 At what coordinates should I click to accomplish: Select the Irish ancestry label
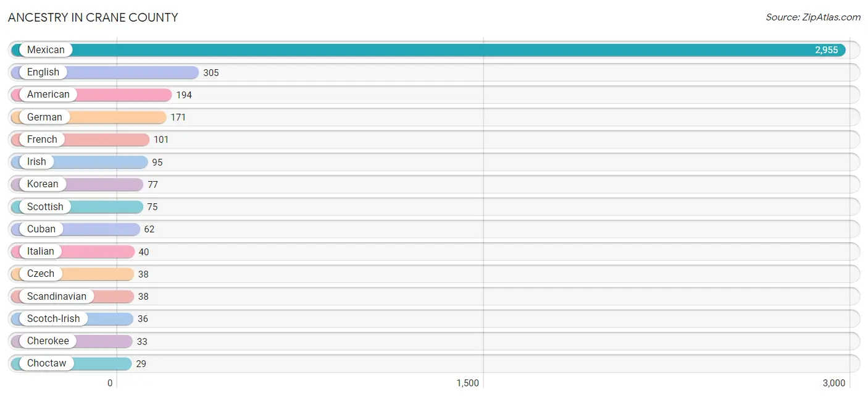(x=36, y=162)
